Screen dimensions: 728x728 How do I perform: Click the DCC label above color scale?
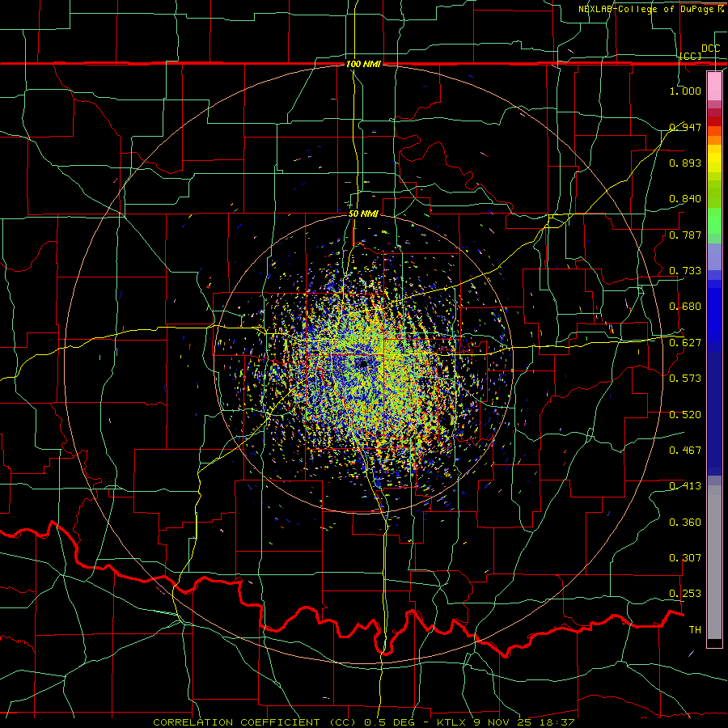pyautogui.click(x=711, y=49)
